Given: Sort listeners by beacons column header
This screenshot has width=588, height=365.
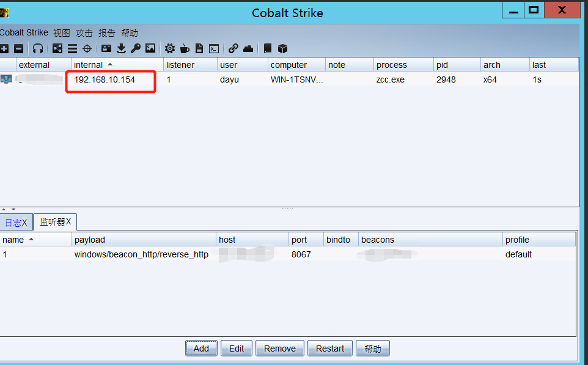Looking at the screenshot, I should [x=430, y=239].
